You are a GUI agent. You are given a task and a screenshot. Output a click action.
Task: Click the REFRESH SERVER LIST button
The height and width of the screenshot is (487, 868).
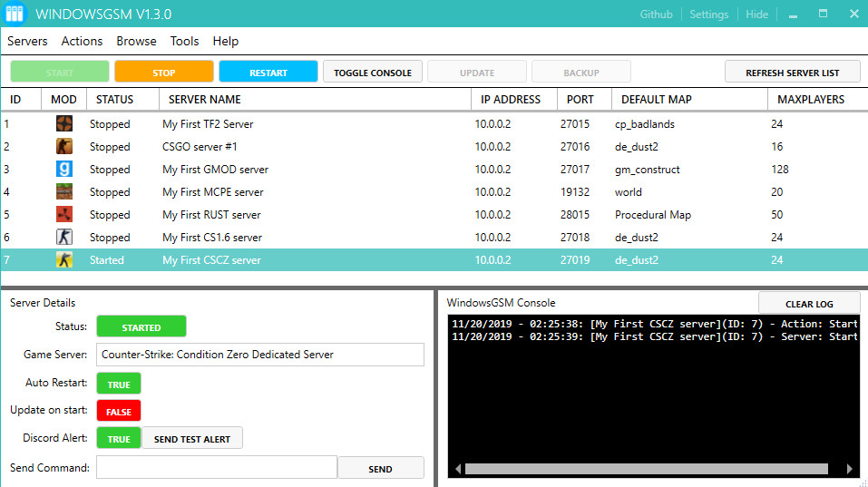pyautogui.click(x=792, y=72)
